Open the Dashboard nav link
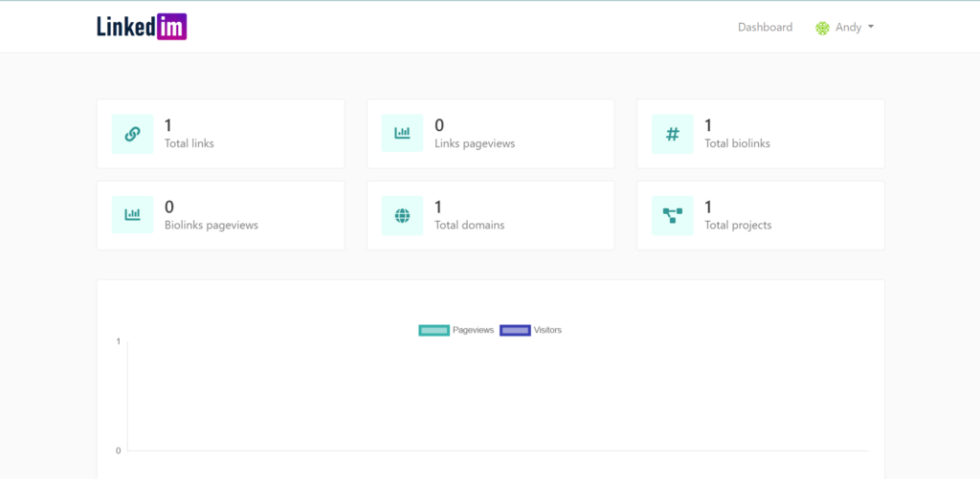 (765, 28)
